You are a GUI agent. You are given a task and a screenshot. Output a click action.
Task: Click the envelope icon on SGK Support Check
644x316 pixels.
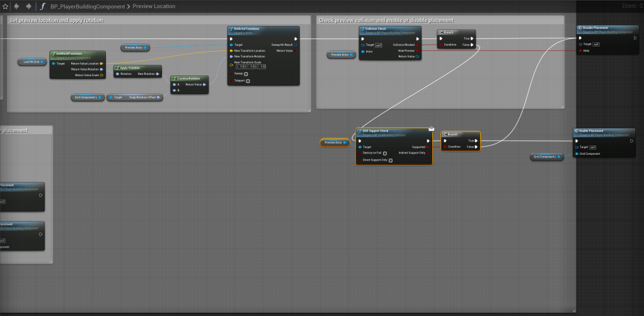(431, 128)
